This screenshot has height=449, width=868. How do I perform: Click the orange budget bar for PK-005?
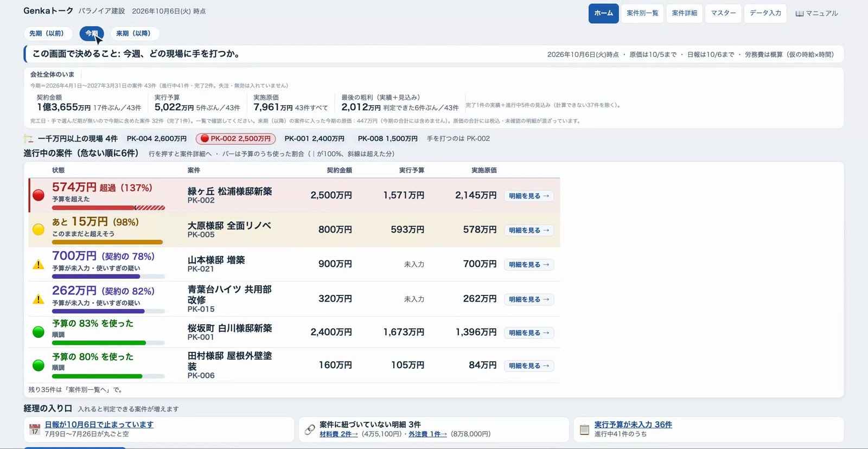click(107, 242)
